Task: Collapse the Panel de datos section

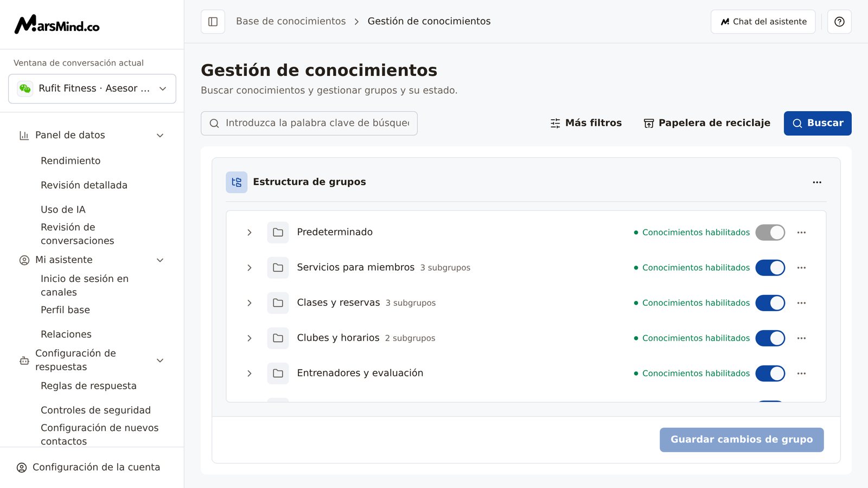Action: 160,136
